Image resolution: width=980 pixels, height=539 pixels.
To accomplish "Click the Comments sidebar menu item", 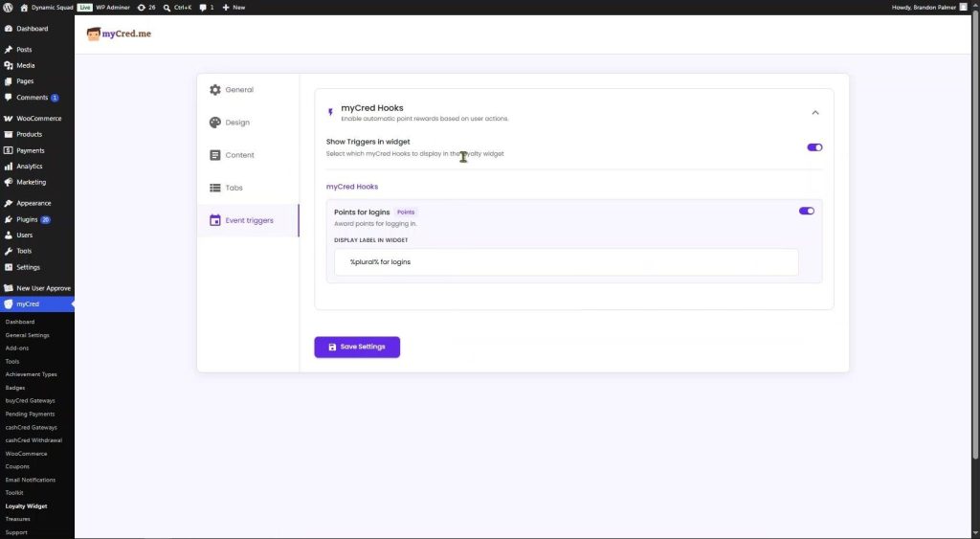I will [37, 98].
